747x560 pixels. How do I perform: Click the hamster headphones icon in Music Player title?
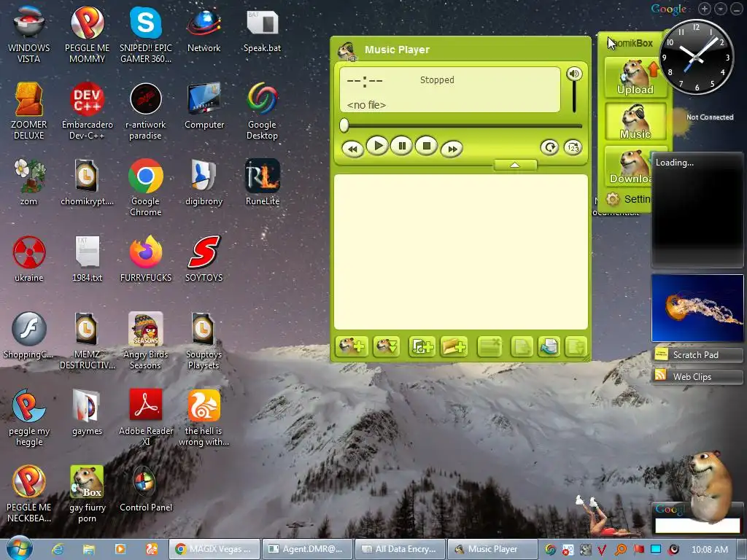tap(347, 50)
